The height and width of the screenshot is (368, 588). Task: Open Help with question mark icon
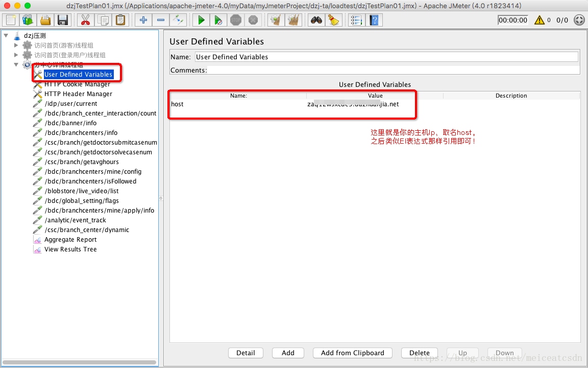374,20
